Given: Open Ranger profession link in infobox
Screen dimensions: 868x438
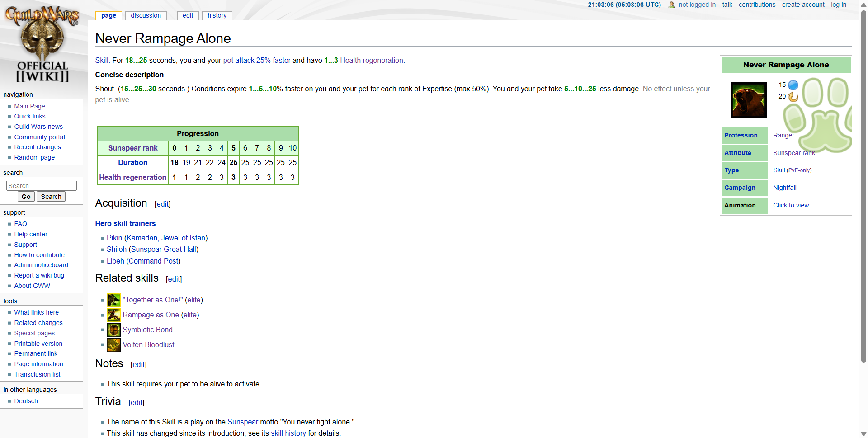Looking at the screenshot, I should (x=783, y=135).
